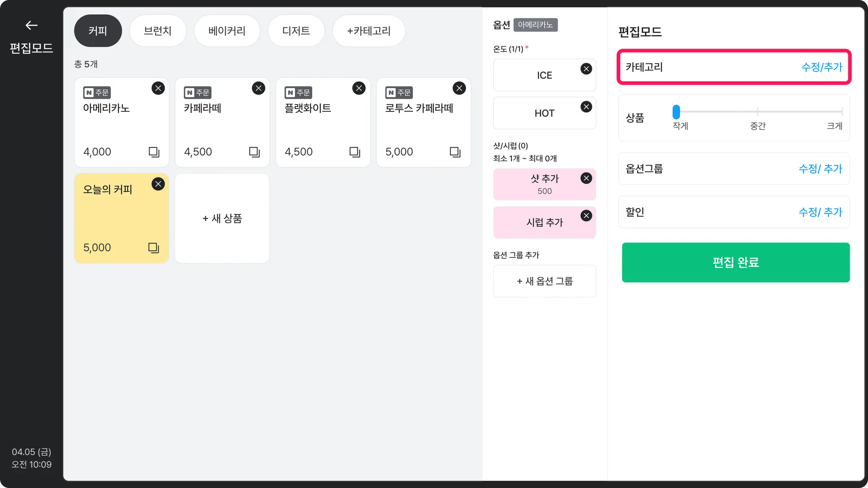Click the back arrow icon
The image size is (868, 488).
pyautogui.click(x=31, y=25)
